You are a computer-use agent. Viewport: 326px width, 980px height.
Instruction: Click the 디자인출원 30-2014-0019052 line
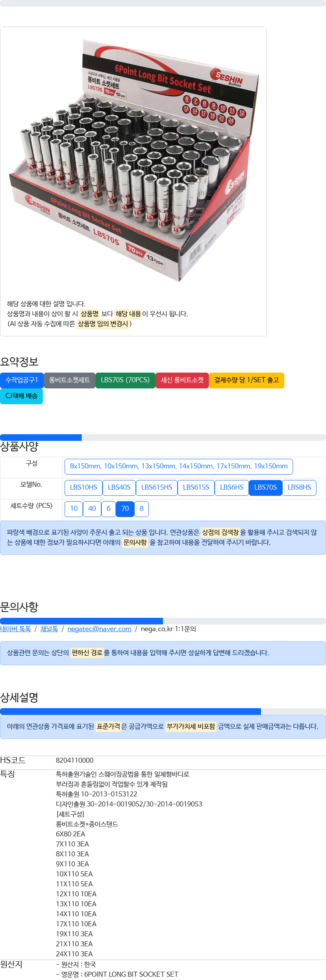(x=129, y=804)
